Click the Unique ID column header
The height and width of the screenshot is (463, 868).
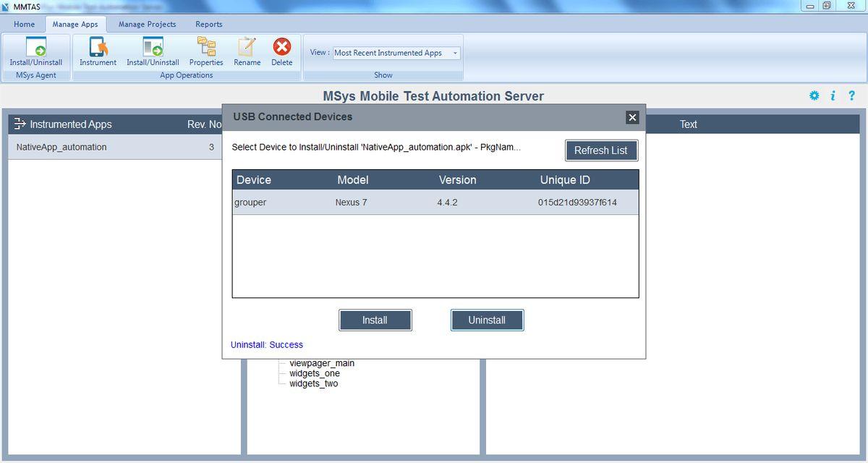tap(565, 180)
